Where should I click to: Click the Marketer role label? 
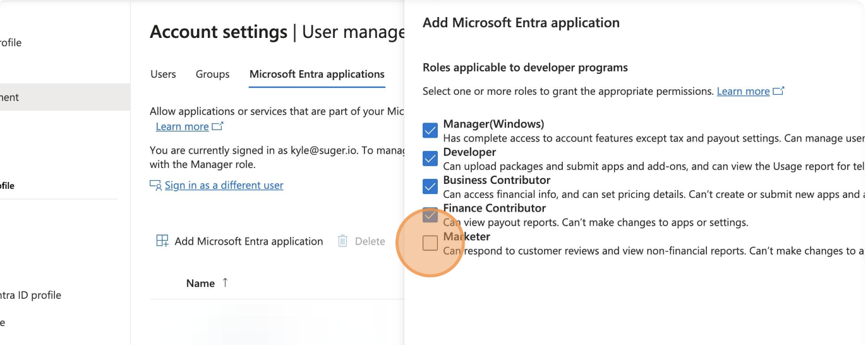pos(467,236)
